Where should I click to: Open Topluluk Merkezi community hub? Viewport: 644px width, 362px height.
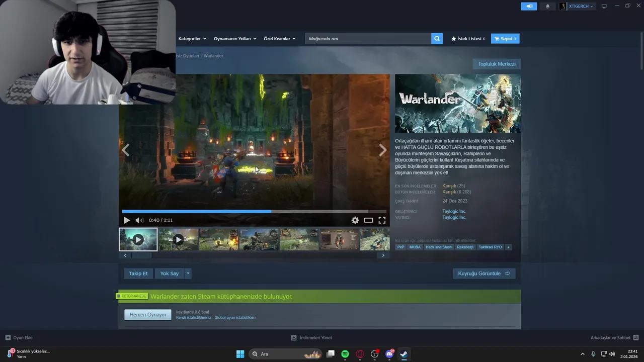point(497,64)
